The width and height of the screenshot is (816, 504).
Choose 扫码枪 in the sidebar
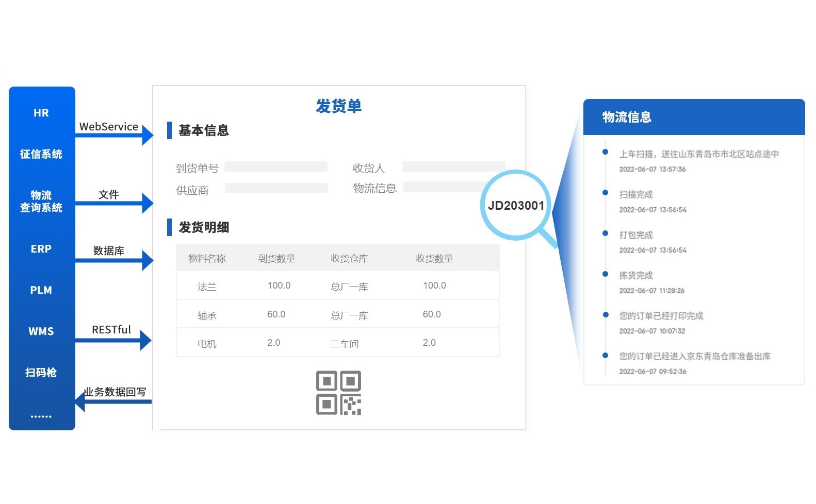(41, 373)
